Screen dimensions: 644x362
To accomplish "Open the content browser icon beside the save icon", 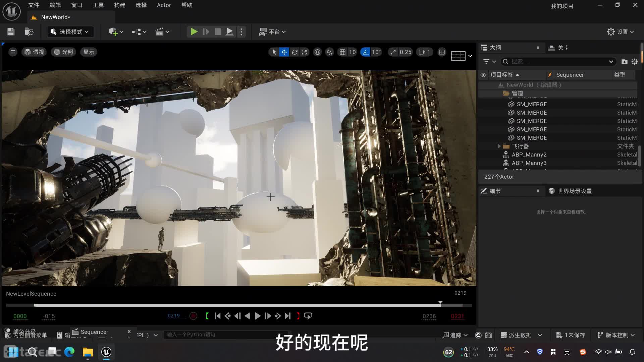I will (29, 32).
